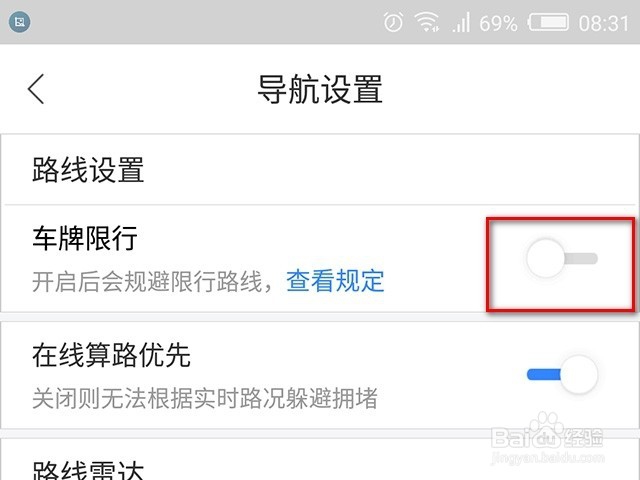Tap the battery icon in status bar
The height and width of the screenshot is (480, 640).
[548, 22]
